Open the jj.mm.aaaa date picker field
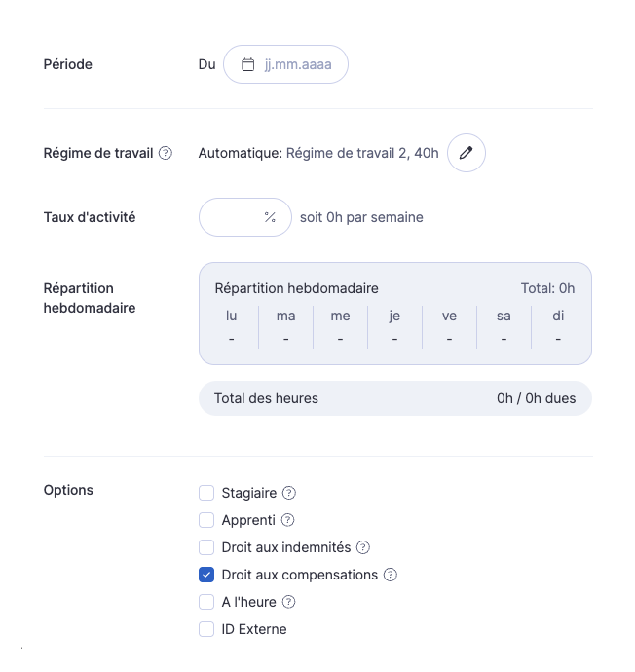Image resolution: width=635 pixels, height=672 pixels. pos(297,65)
